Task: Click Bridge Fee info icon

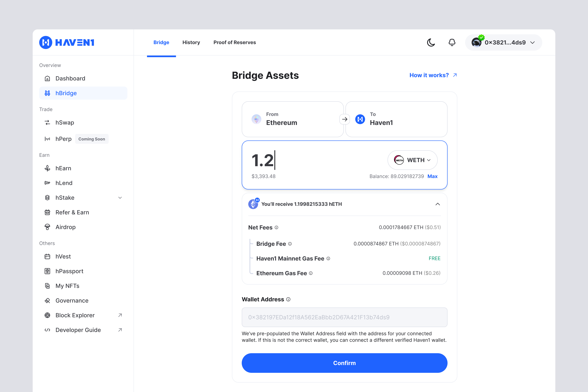Action: coord(290,244)
